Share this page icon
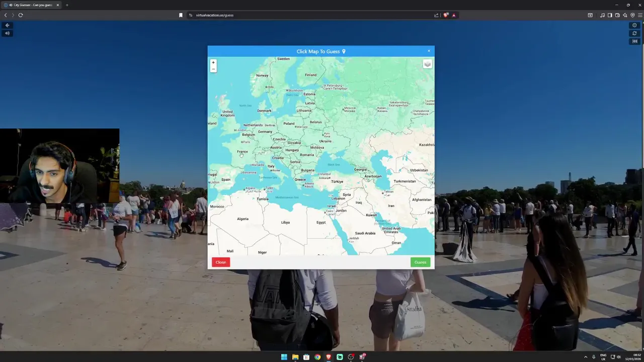This screenshot has width=644, height=362. point(436,15)
